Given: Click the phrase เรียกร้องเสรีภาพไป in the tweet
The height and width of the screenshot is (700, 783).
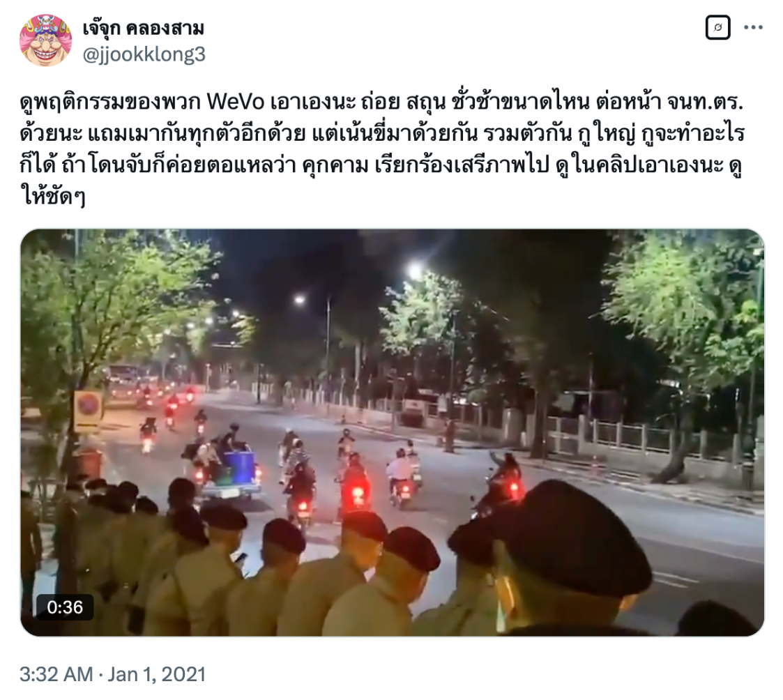Looking at the screenshot, I should coord(462,165).
